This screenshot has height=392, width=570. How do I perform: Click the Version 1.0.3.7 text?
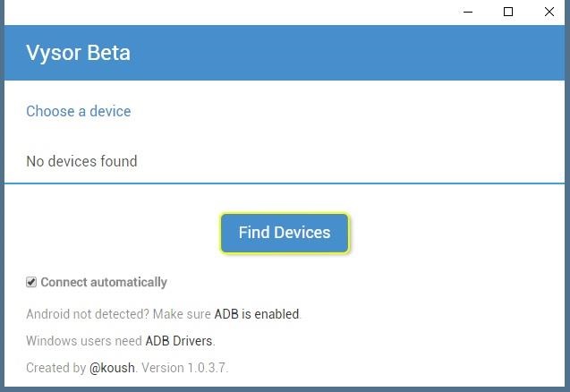(x=191, y=368)
